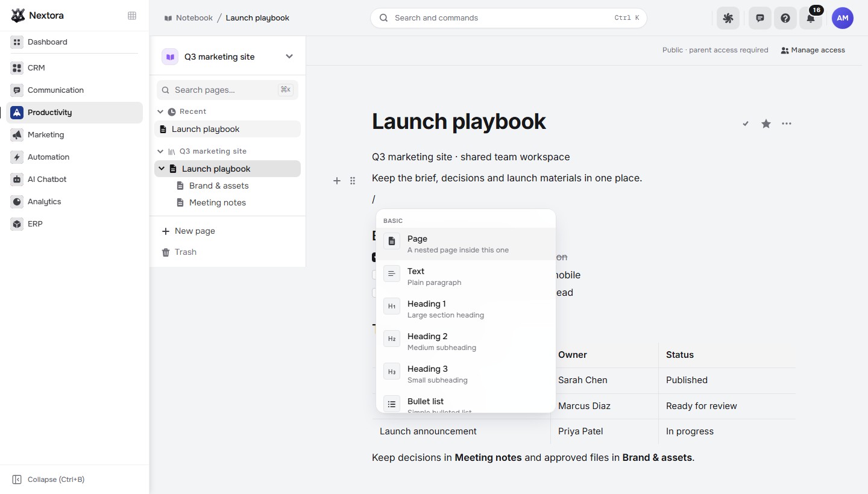
Task: Choose Heading 1 from the slash menu
Action: (465, 309)
